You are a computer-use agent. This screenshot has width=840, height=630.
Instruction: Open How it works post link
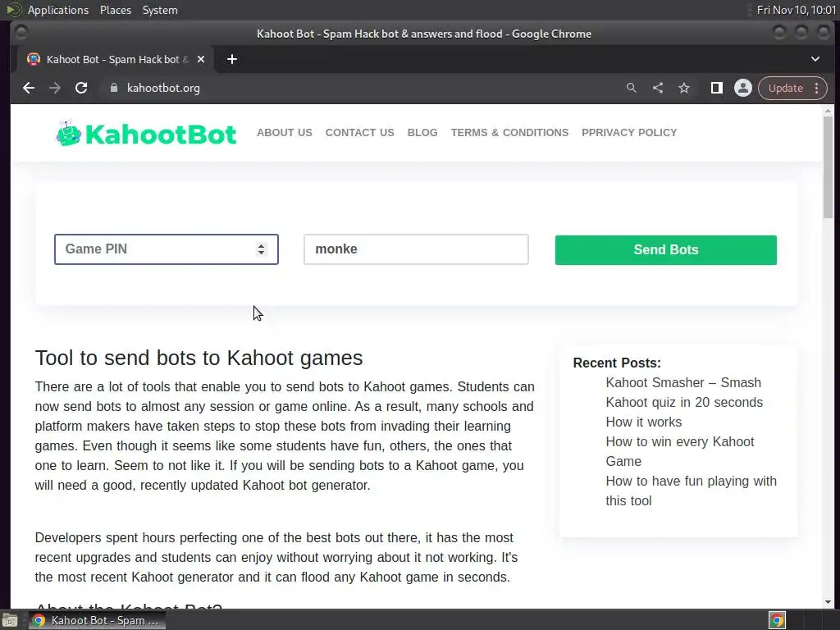click(644, 422)
